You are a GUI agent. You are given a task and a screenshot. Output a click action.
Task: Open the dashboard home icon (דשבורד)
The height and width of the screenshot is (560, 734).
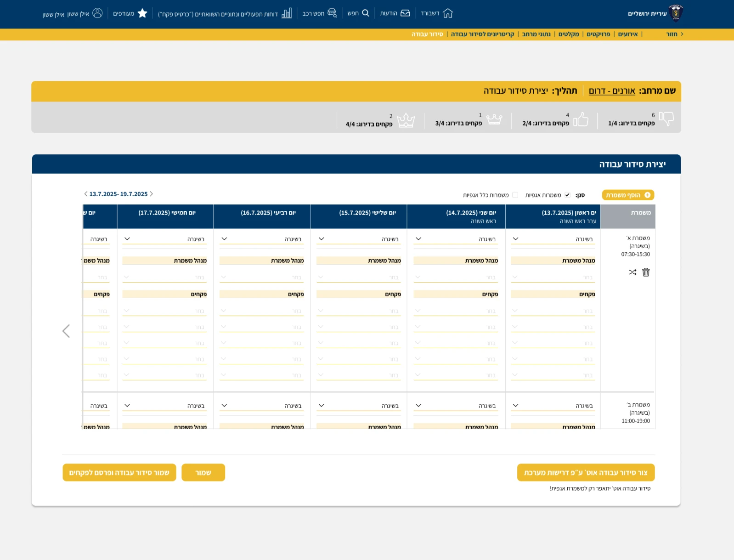pyautogui.click(x=448, y=13)
